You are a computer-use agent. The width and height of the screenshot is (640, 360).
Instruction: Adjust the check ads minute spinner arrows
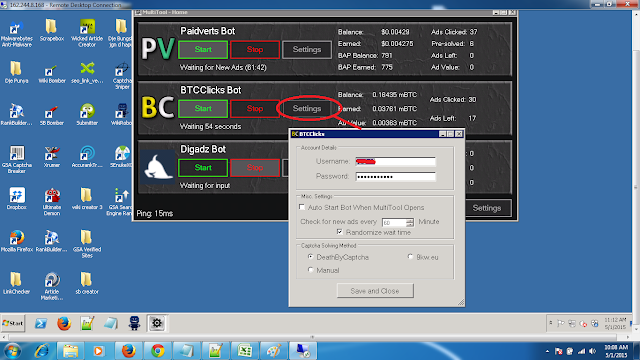point(410,222)
